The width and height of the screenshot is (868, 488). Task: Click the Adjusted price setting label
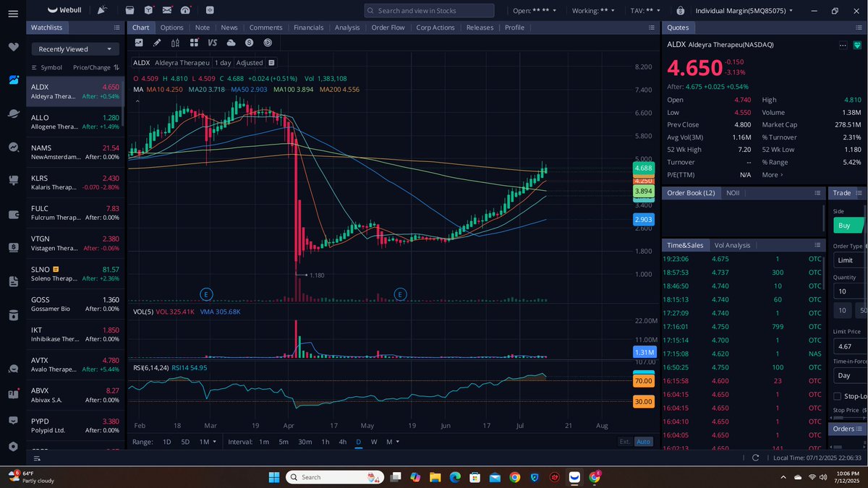coord(250,63)
